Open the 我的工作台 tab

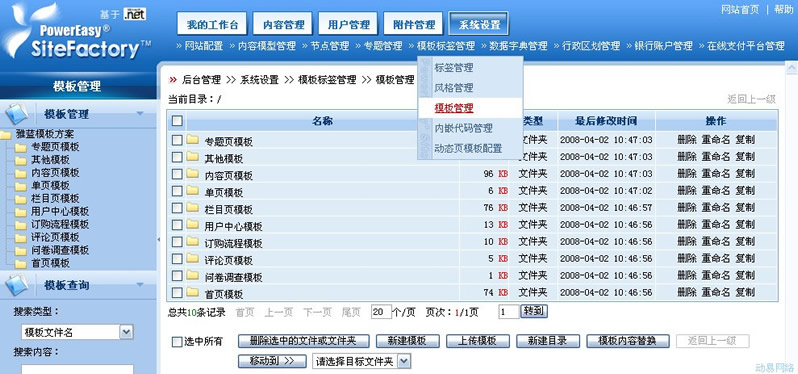(212, 24)
